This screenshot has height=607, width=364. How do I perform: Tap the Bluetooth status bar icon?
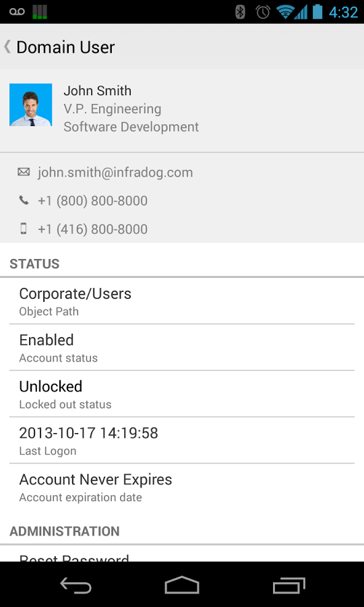pos(240,12)
